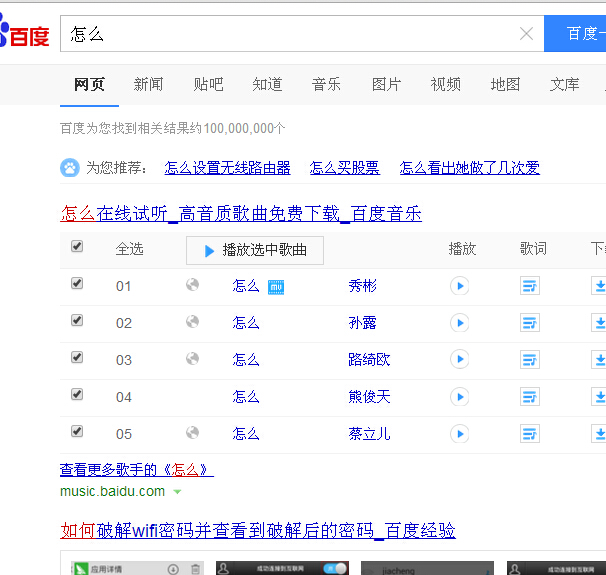606x575 pixels.
Task: Download song 05 by 蔡立儿
Action: (599, 434)
